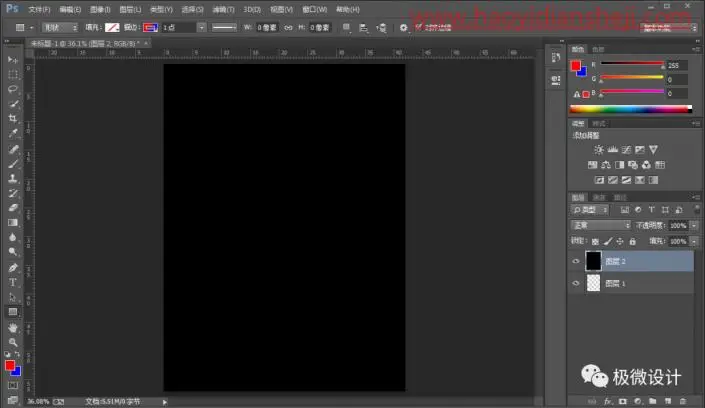705x408 pixels.
Task: Open the 形状 tool mode dropdown
Action: (x=60, y=28)
